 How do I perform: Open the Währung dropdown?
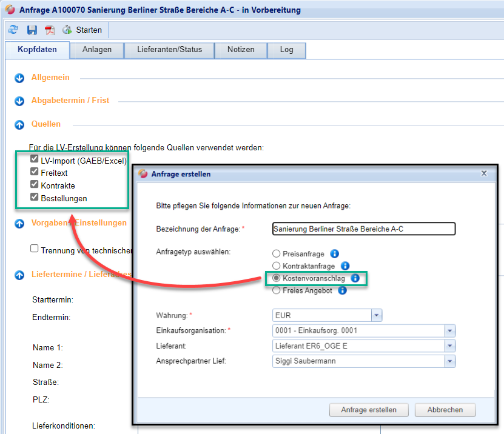pyautogui.click(x=377, y=315)
